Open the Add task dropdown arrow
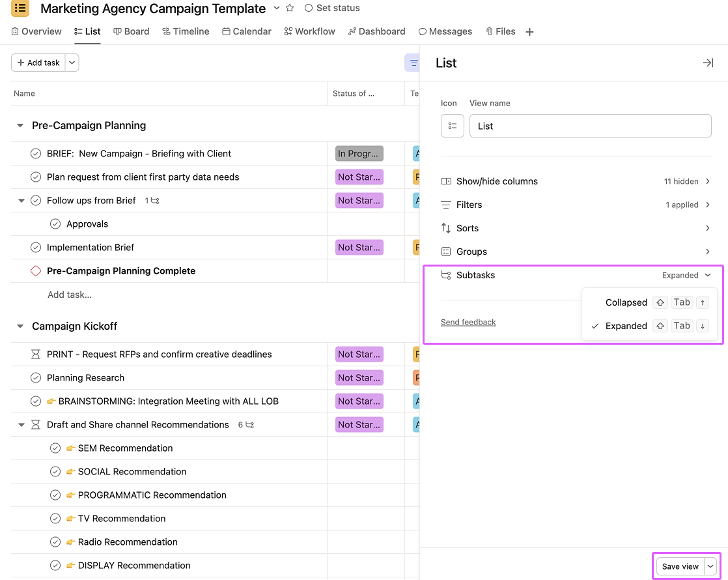This screenshot has height=580, width=728. 72,63
